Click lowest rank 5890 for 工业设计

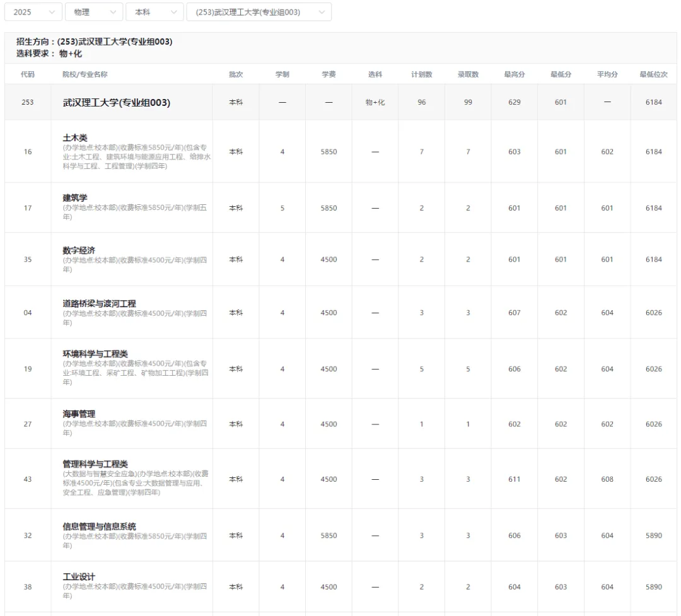point(654,587)
